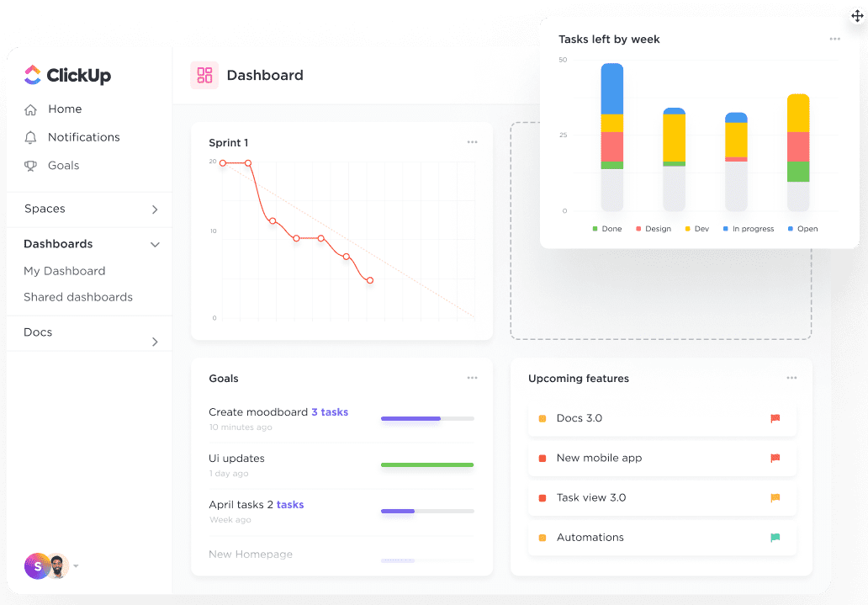Click the move handle icon on chart widget
Screen dimensions: 868x605
(x=857, y=16)
